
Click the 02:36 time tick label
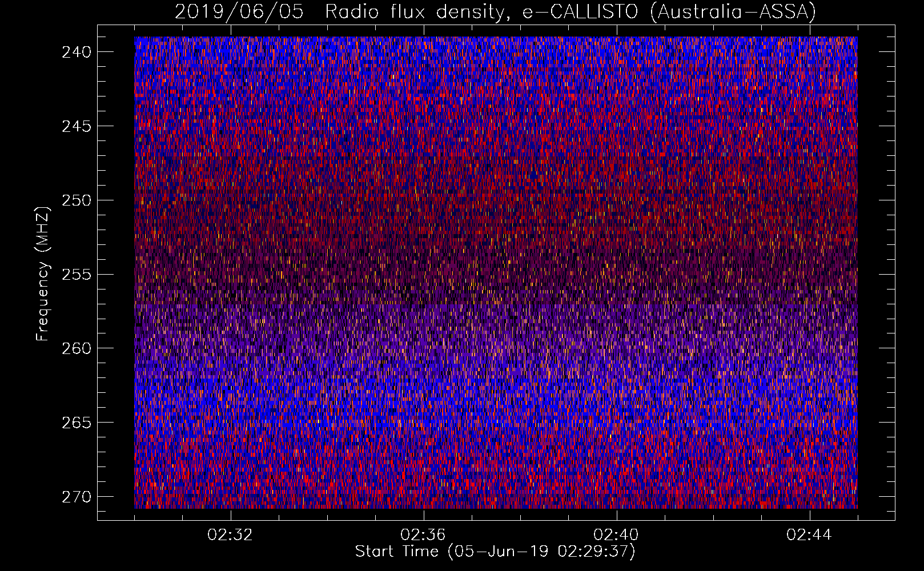point(423,535)
